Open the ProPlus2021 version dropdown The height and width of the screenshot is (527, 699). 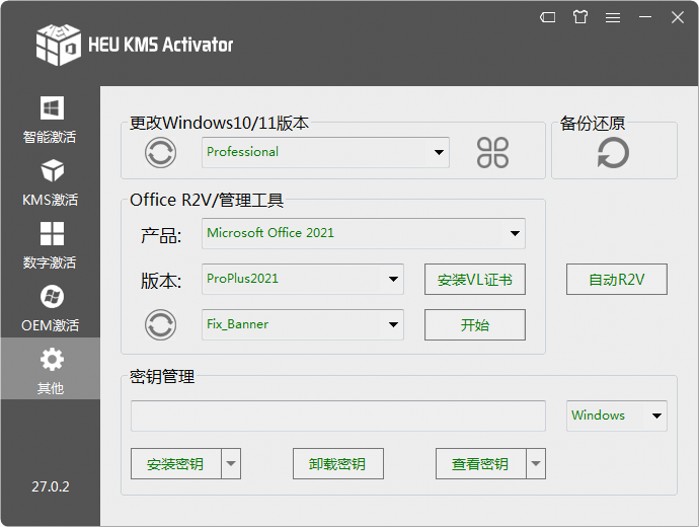click(x=303, y=279)
